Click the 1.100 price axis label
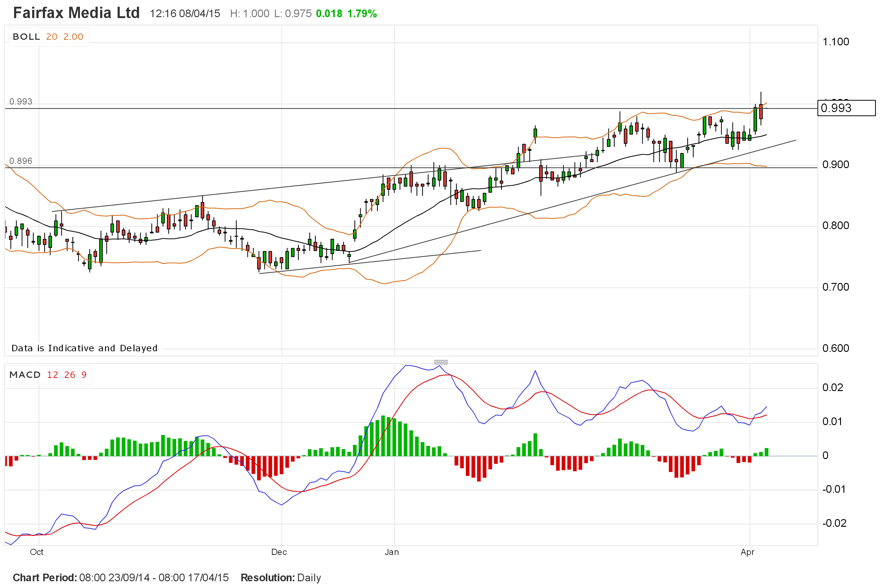This screenshot has width=882, height=588. tap(835, 42)
